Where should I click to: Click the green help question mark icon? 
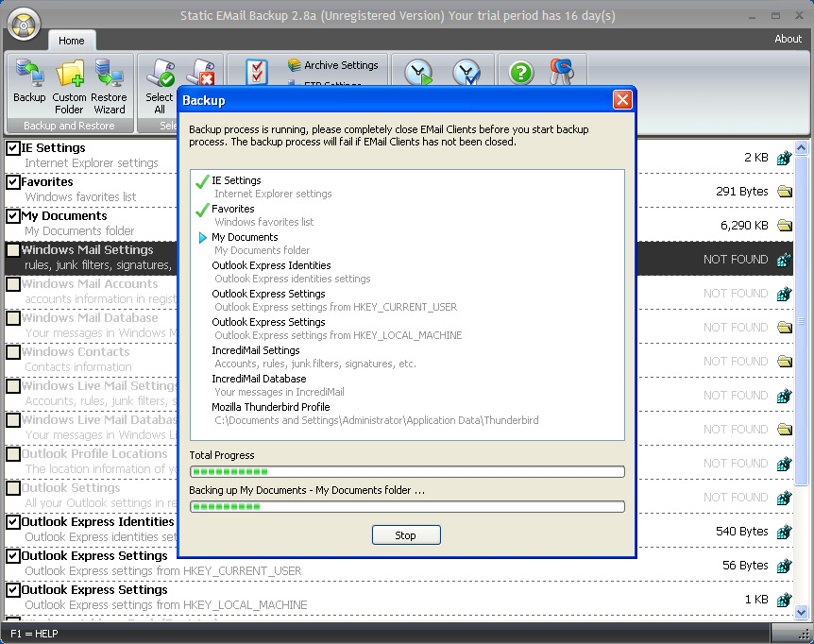pyautogui.click(x=521, y=73)
